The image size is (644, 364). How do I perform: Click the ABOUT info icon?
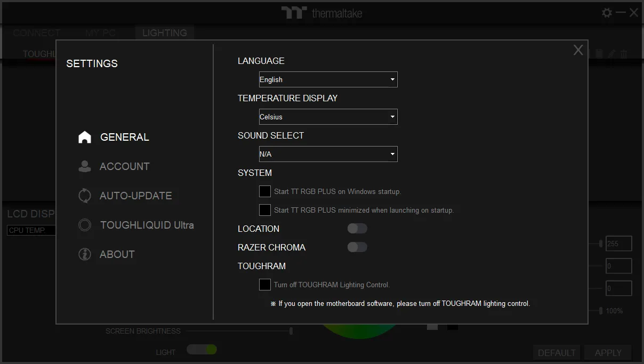click(85, 254)
